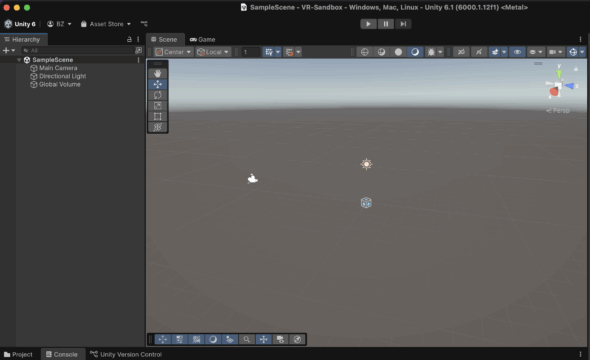This screenshot has height=360, width=590.
Task: Step one frame forward
Action: tap(403, 24)
